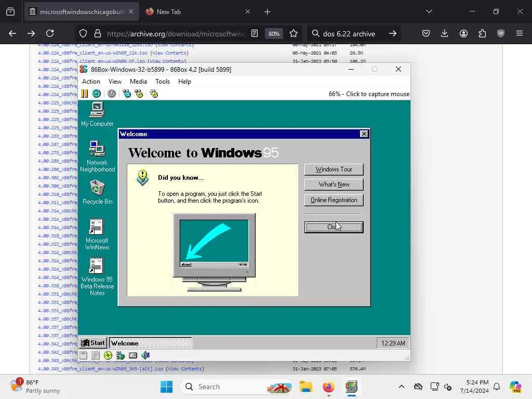Click the Save to Pocket icon
532x399 pixels.
[426, 34]
